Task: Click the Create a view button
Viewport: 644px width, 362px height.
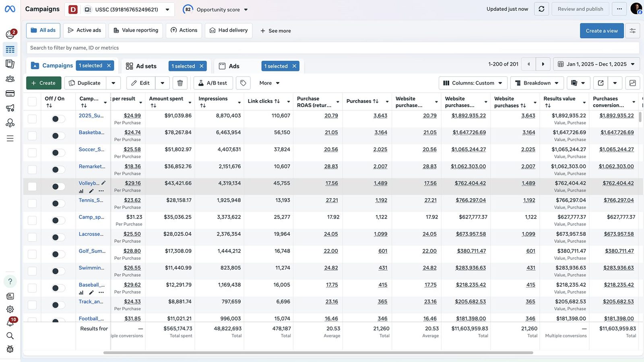Action: (x=602, y=31)
